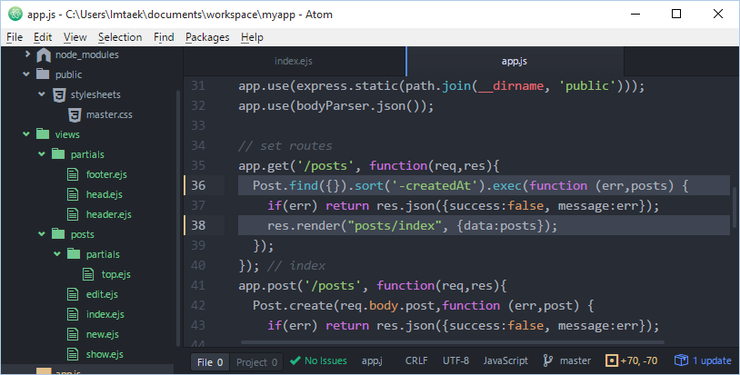Open the Selection menu

click(120, 37)
